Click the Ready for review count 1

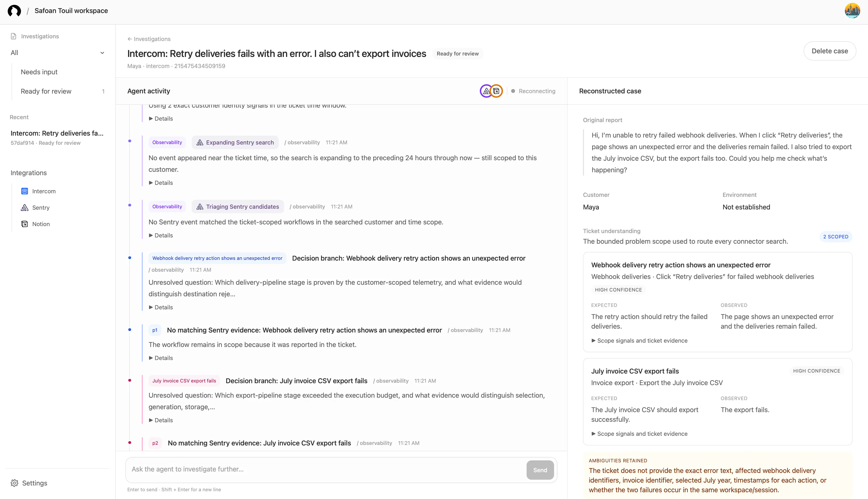(103, 91)
